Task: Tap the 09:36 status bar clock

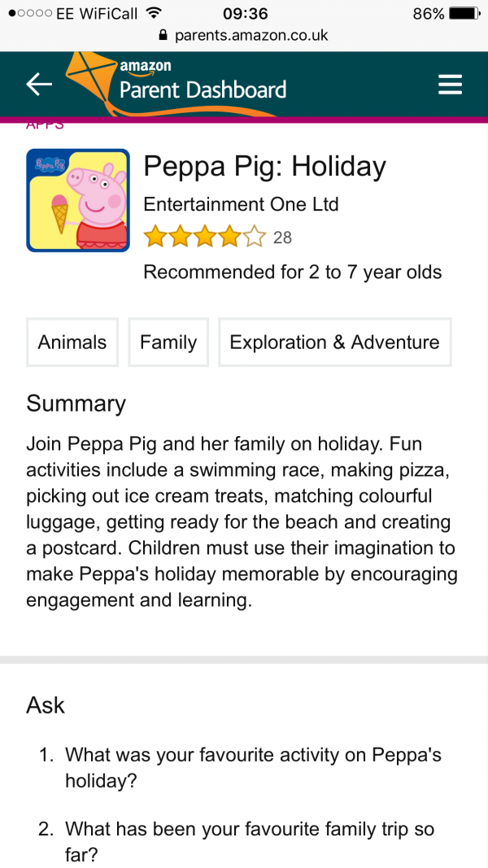Action: point(244,14)
